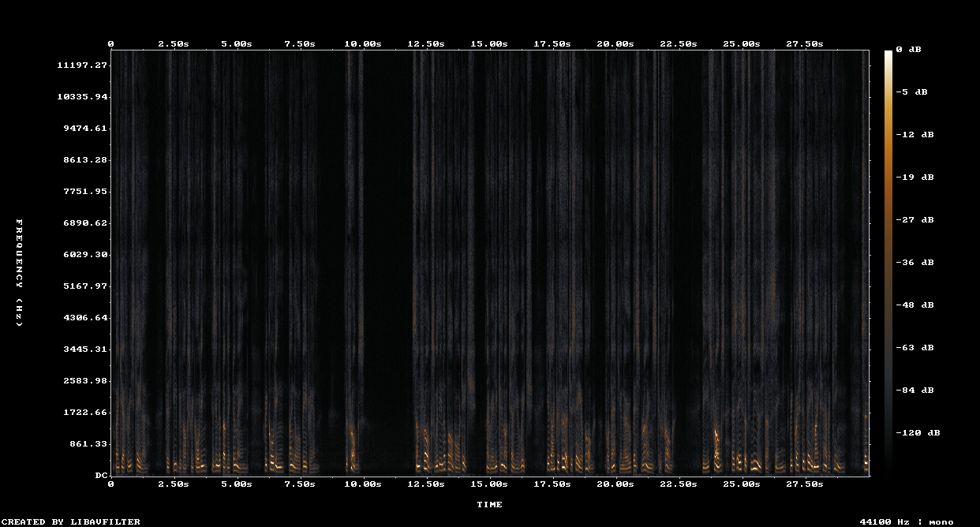
Task: Click the 2.50s label on the upper time axis
Action: [174, 44]
